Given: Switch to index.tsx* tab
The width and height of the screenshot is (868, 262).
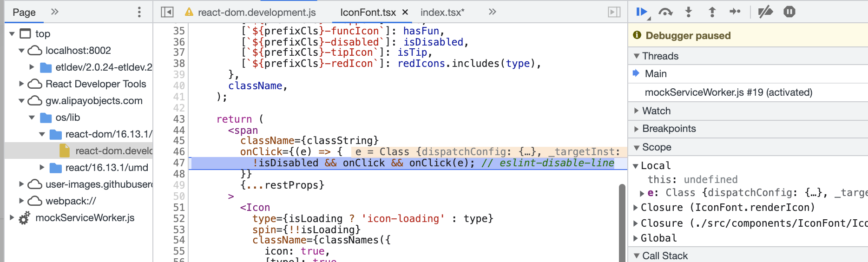Looking at the screenshot, I should pos(442,13).
